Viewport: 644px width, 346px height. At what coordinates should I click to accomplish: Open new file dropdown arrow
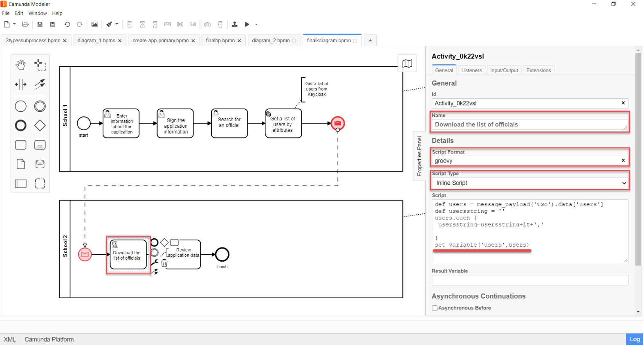click(x=14, y=24)
